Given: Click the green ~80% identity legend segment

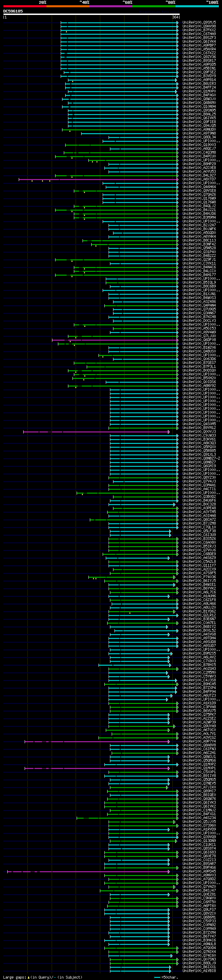Looking at the screenshot, I should tap(154, 6).
